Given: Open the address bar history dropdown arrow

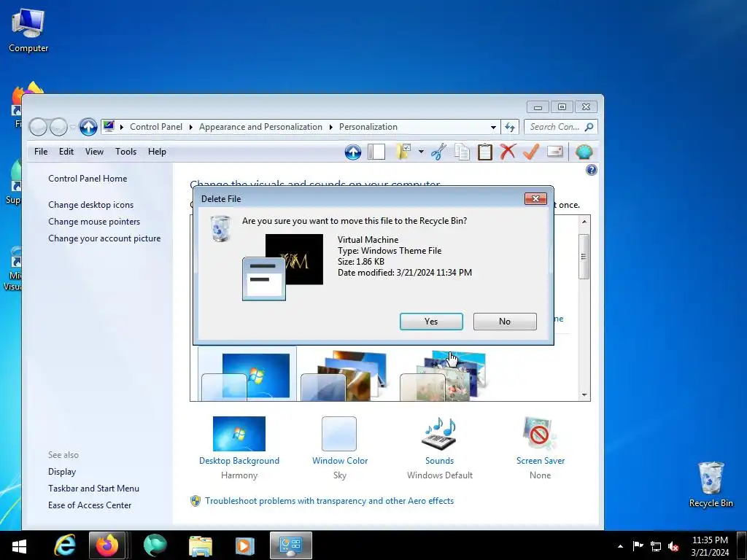Looking at the screenshot, I should 493,127.
